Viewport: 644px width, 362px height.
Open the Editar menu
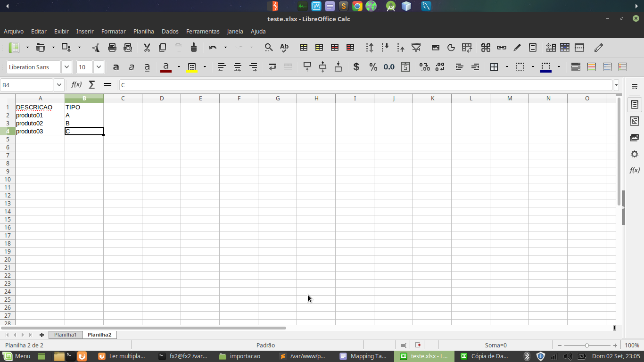coord(39,31)
